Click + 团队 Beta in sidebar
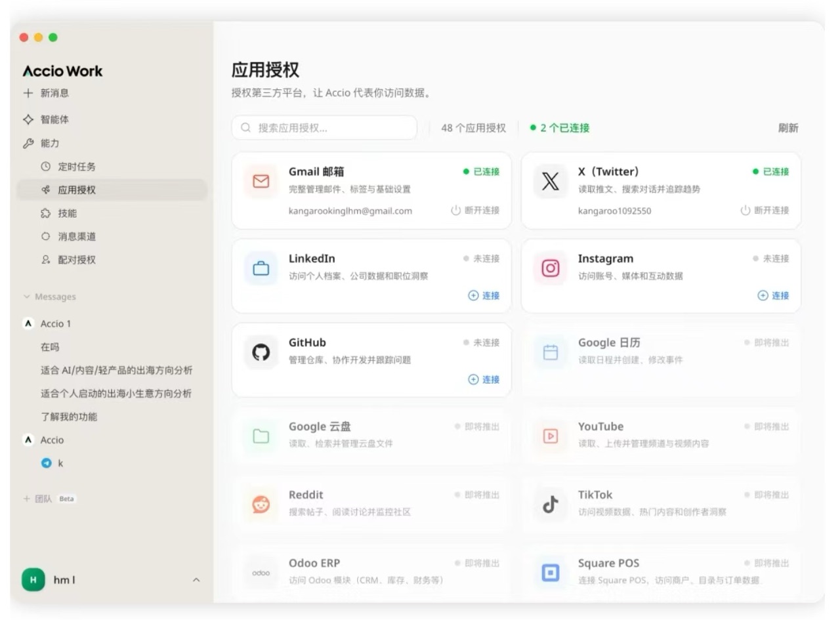840x620 pixels. [x=50, y=499]
